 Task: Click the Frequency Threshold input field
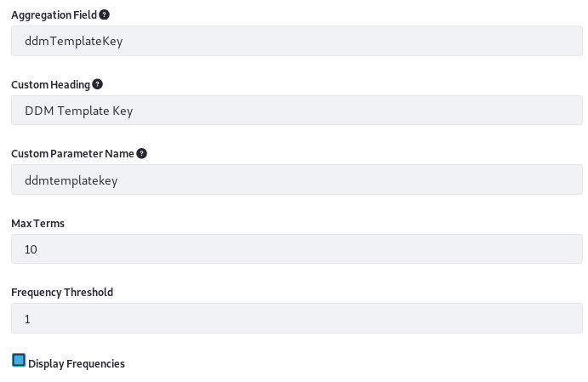(x=297, y=318)
